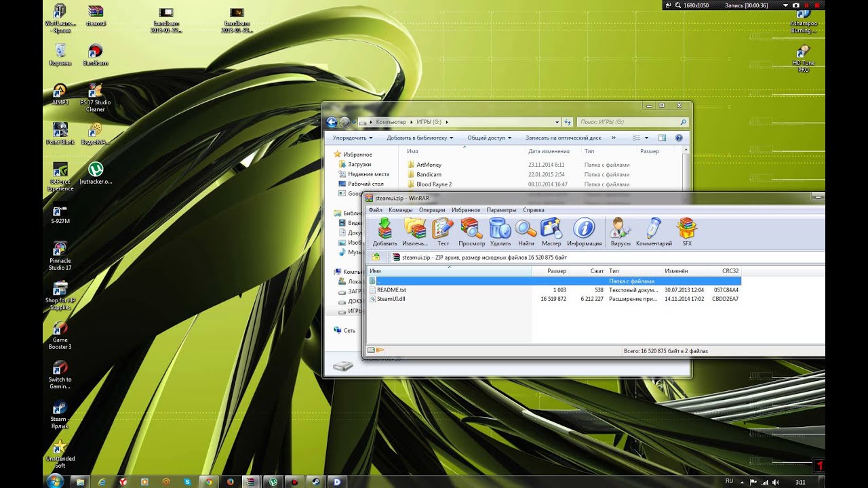Open the Упорядочить dropdown in Explorer
The width and height of the screenshot is (868, 488).
click(x=353, y=138)
